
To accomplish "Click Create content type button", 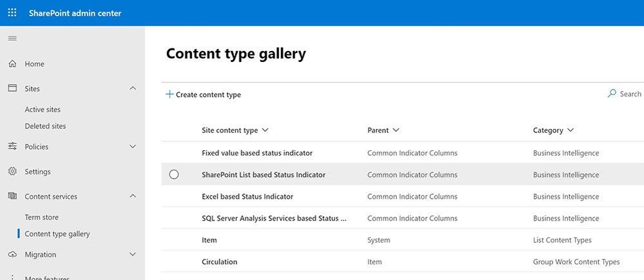I will pos(203,95).
